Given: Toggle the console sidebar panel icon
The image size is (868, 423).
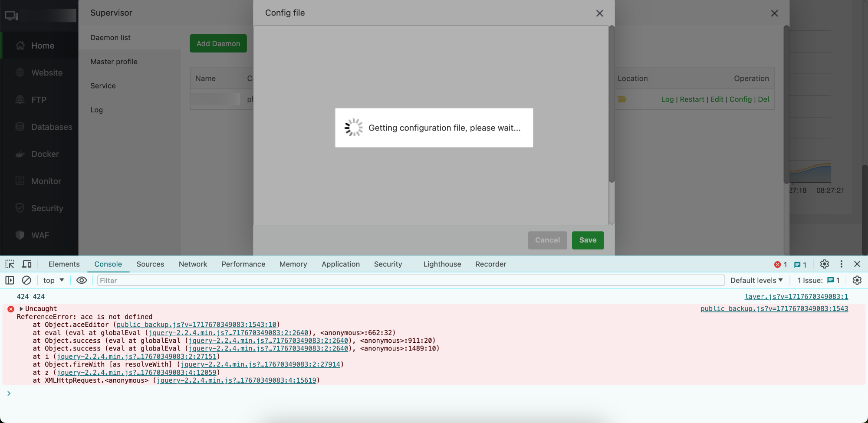Looking at the screenshot, I should pyautogui.click(x=10, y=280).
